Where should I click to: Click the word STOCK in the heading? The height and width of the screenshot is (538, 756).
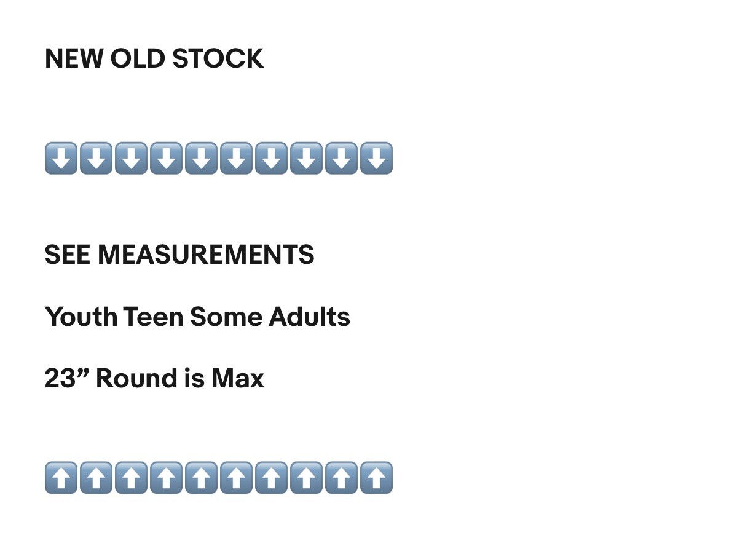[218, 58]
